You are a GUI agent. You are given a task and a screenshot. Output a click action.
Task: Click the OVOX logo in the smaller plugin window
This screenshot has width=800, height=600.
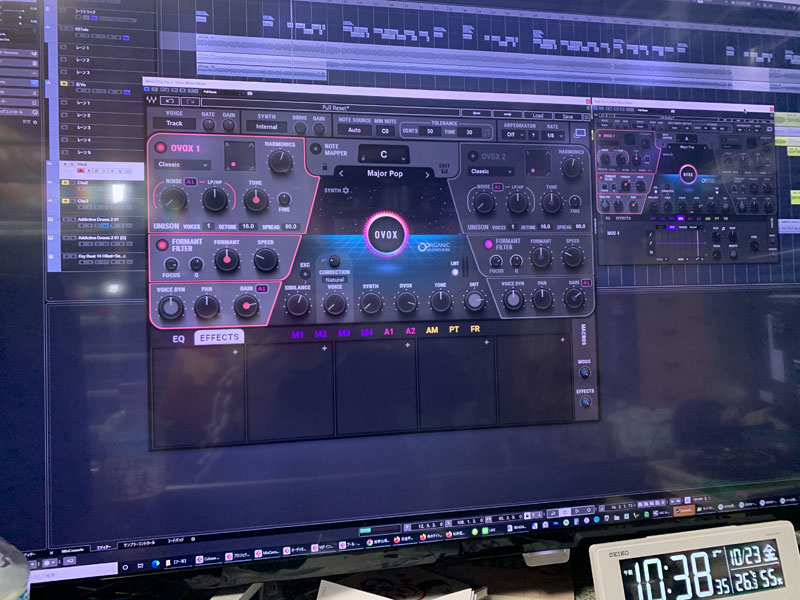[x=687, y=175]
